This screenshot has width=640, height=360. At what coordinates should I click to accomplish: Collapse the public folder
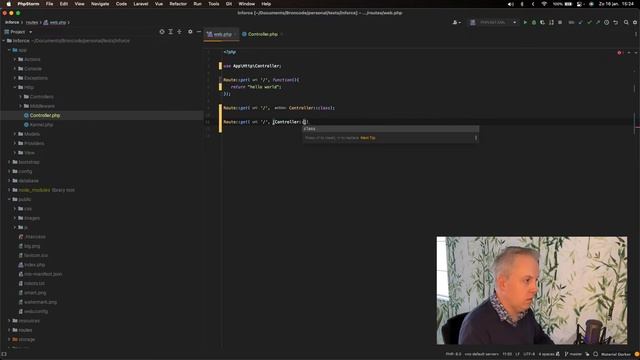9,200
